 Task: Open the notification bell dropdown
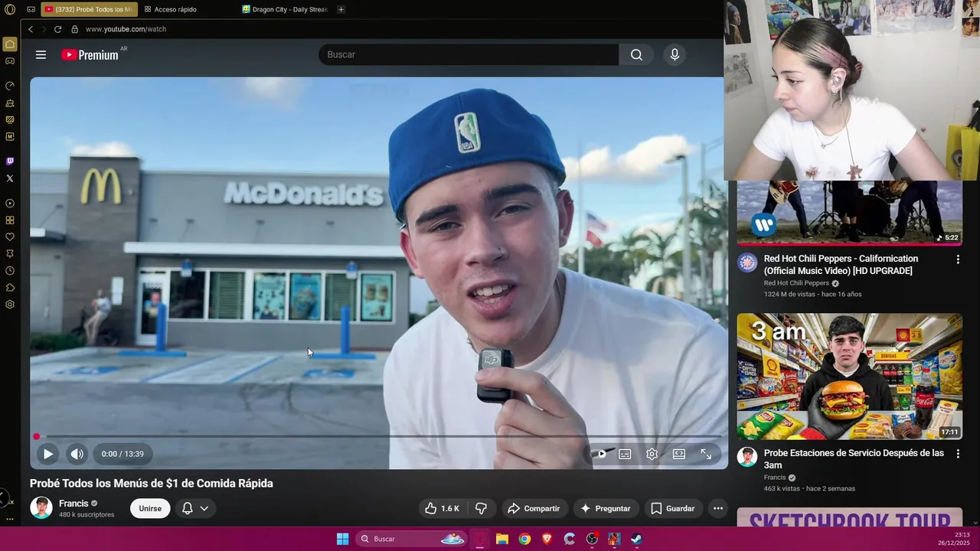tap(195, 508)
